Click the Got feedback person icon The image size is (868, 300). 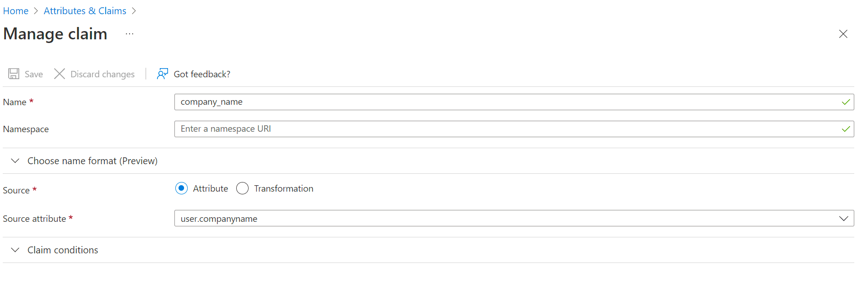pyautogui.click(x=163, y=74)
